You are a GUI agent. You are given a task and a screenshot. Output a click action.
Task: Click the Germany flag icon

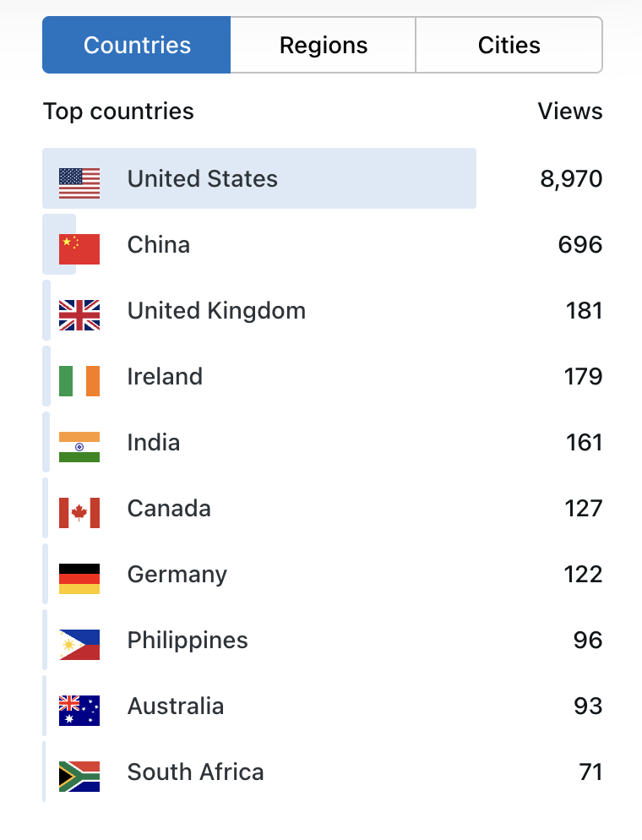[79, 578]
